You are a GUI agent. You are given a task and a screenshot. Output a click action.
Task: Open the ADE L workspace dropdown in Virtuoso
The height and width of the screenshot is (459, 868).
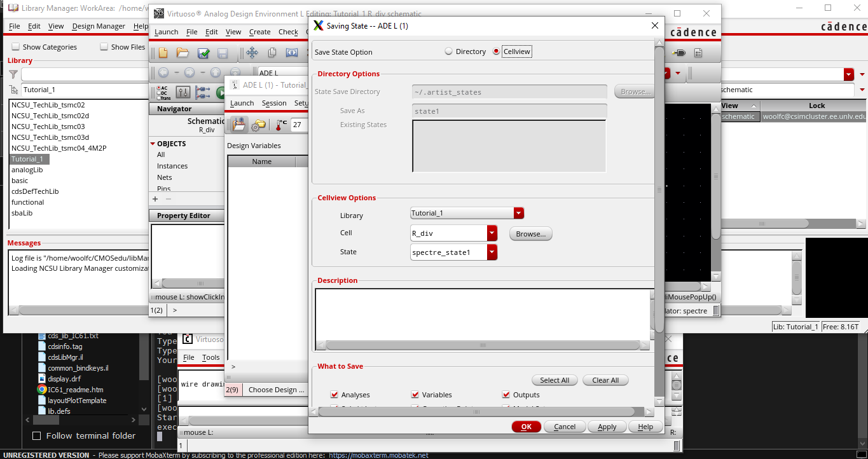667,73
